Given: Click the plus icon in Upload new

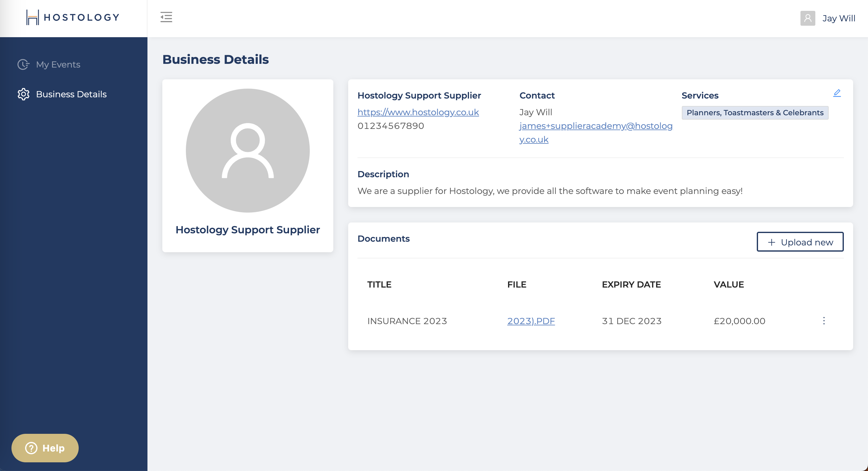Looking at the screenshot, I should tap(771, 242).
